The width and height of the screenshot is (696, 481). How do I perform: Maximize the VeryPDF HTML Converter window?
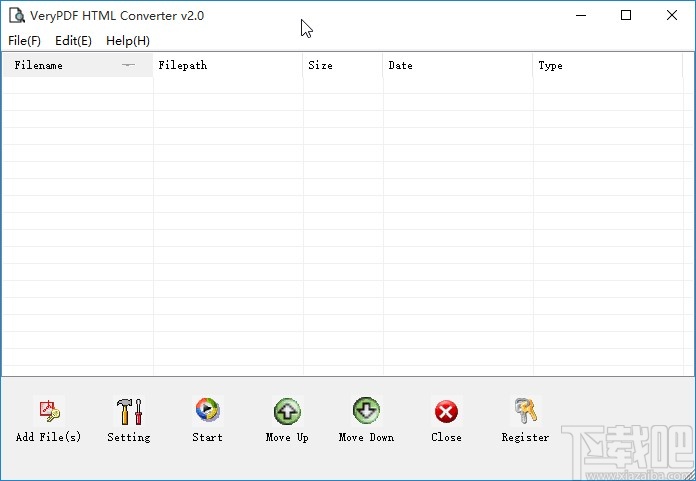click(x=626, y=16)
